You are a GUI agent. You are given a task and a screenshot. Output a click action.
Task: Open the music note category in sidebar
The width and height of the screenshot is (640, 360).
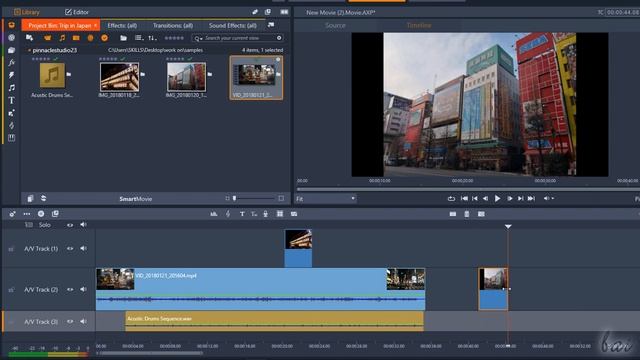click(11, 88)
